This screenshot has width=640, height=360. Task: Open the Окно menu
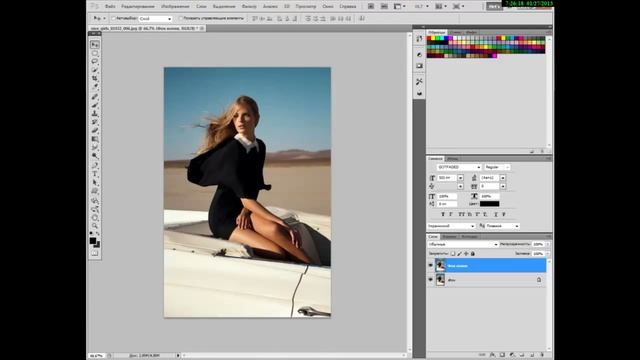[x=328, y=7]
